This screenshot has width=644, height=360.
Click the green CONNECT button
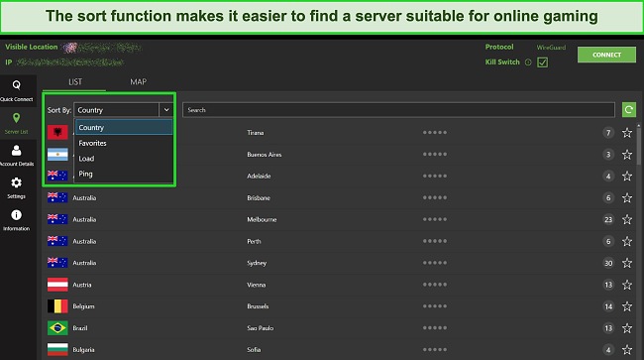(x=606, y=55)
